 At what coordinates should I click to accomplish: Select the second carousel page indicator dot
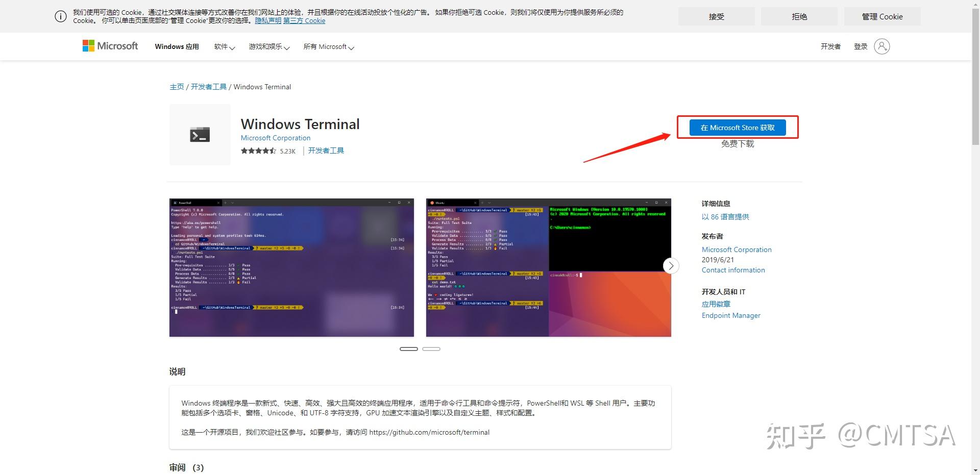click(x=431, y=348)
